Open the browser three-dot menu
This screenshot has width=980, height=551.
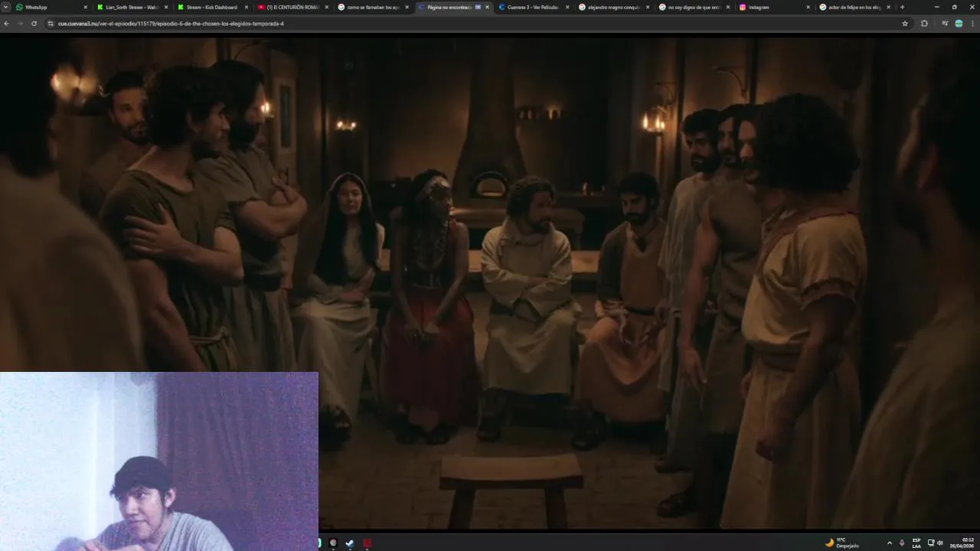click(972, 24)
